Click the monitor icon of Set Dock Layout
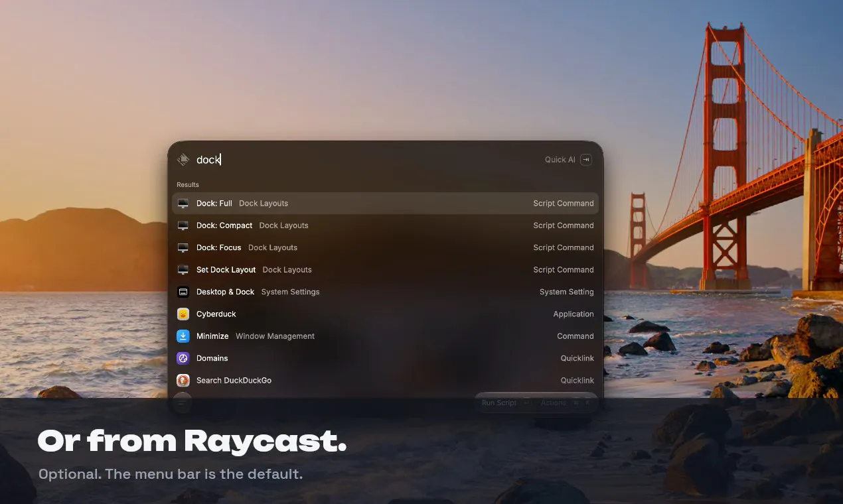Viewport: 843px width, 504px height. point(183,270)
